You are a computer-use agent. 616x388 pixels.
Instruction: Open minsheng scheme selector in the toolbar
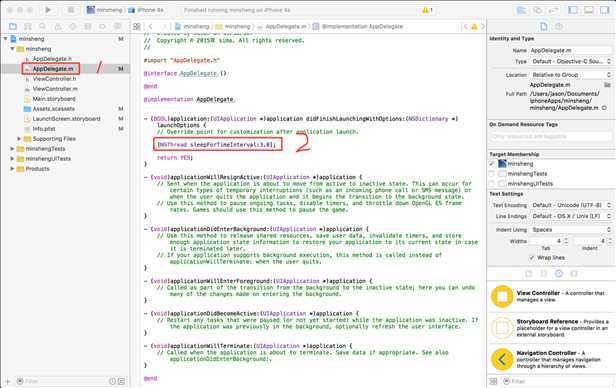(x=104, y=10)
